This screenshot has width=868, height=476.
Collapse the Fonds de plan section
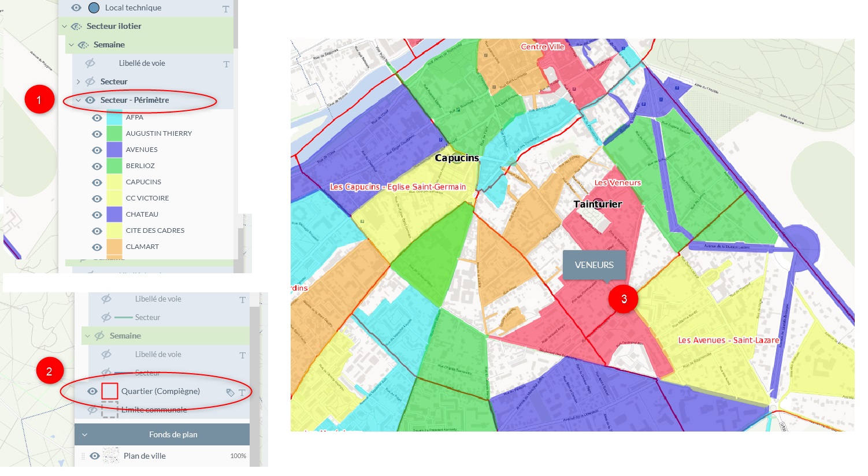click(85, 434)
